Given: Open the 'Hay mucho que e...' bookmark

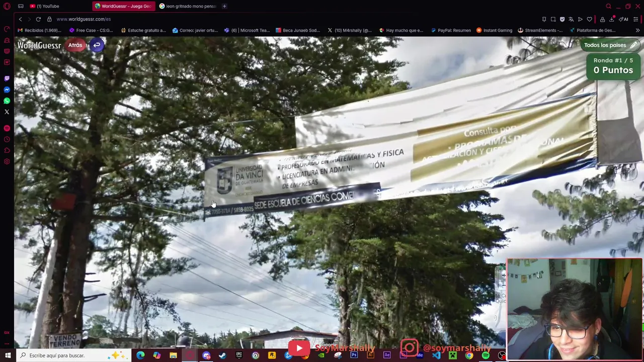Looking at the screenshot, I should (x=401, y=30).
